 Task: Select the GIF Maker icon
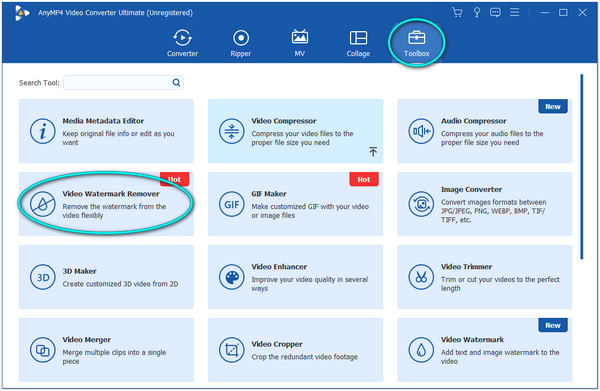click(232, 204)
